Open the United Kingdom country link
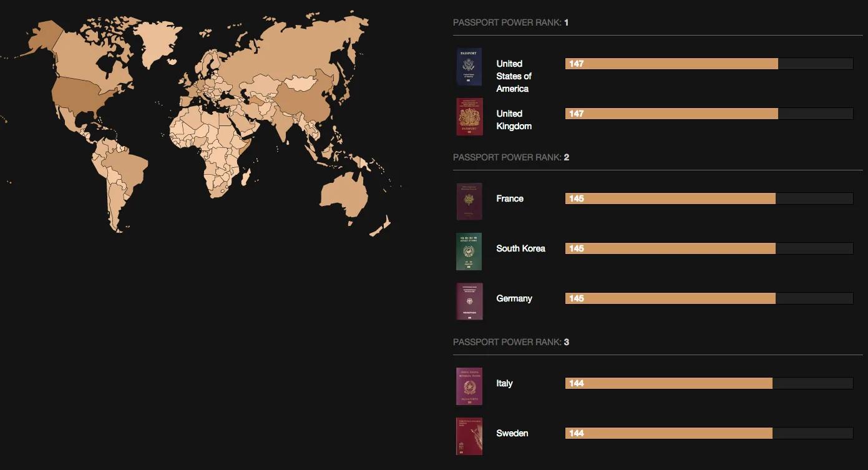Screen dimensions: 868x470 [x=514, y=120]
